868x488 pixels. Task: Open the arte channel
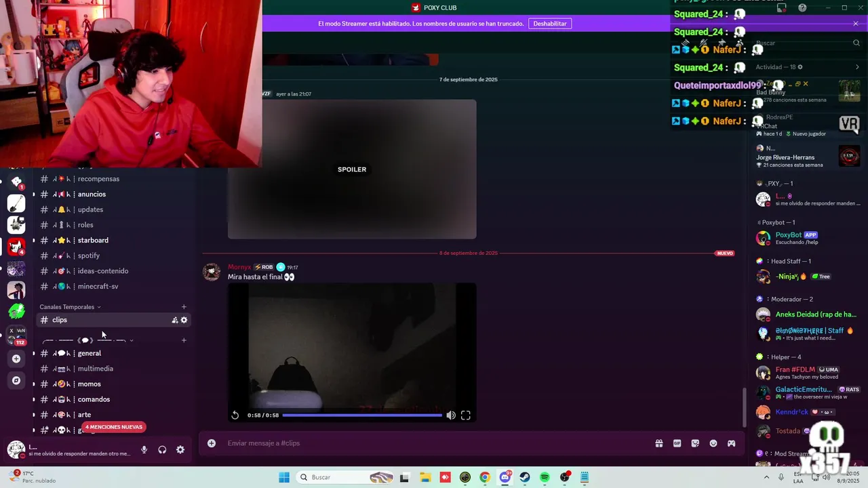114,415
